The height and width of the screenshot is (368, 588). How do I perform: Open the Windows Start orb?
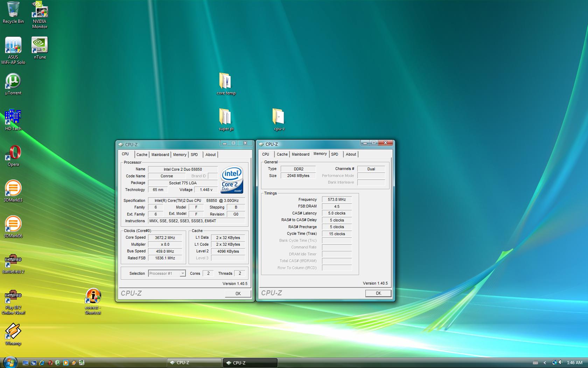(10, 363)
